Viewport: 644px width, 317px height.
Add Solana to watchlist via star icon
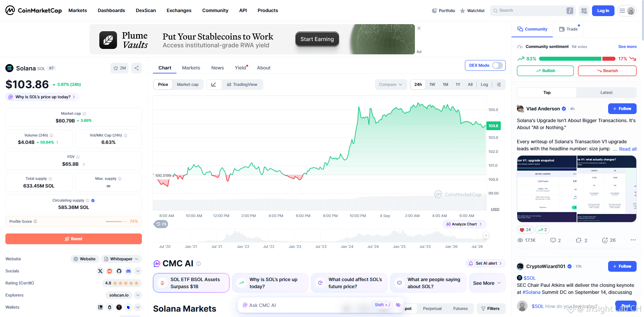tap(119, 68)
